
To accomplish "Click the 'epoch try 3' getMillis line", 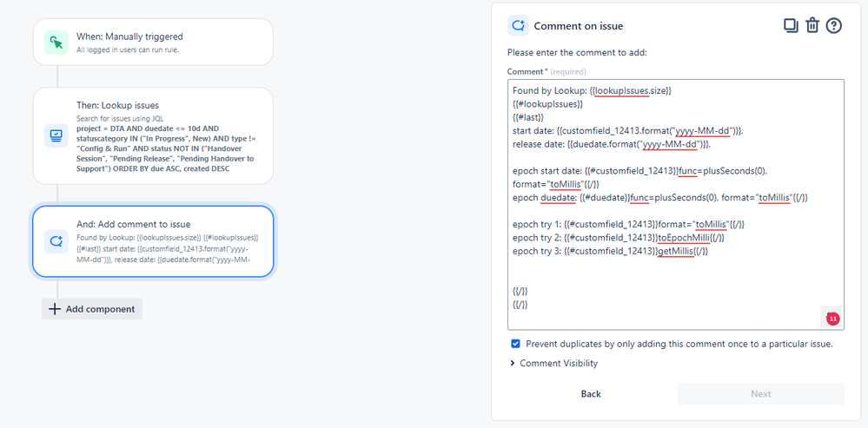I will click(611, 251).
